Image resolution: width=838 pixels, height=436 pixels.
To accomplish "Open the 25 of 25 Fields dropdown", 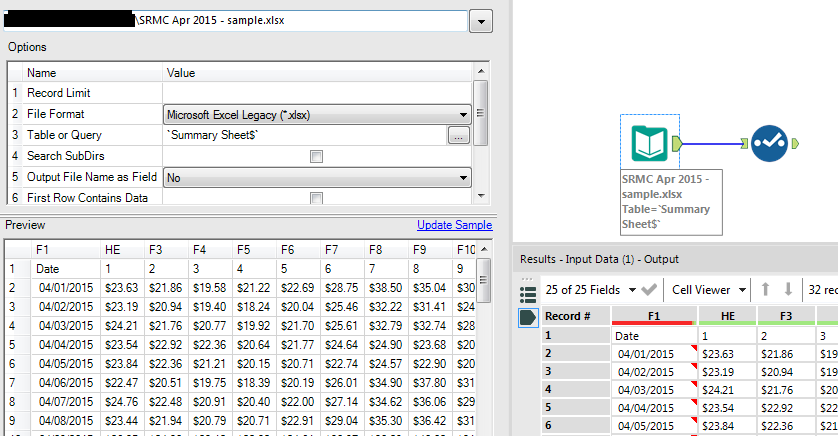I will [632, 290].
